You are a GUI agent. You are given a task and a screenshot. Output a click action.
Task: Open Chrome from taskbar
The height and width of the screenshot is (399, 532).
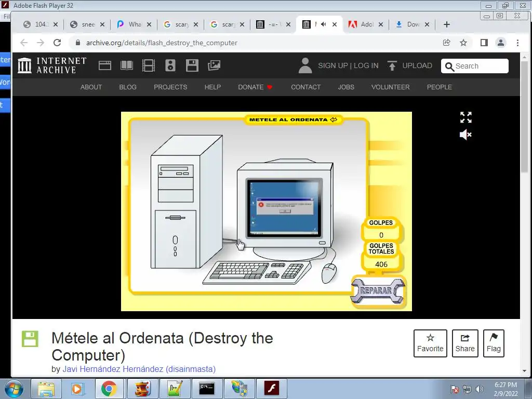109,389
